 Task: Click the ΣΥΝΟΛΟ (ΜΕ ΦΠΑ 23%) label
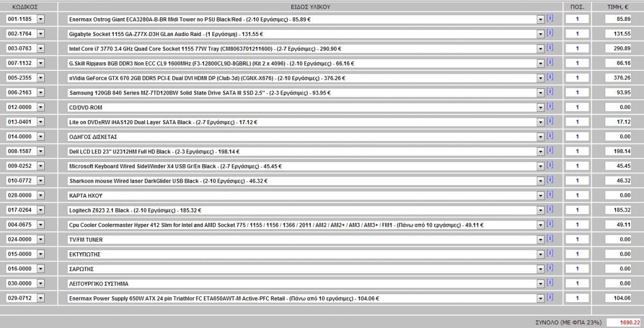tap(569, 322)
